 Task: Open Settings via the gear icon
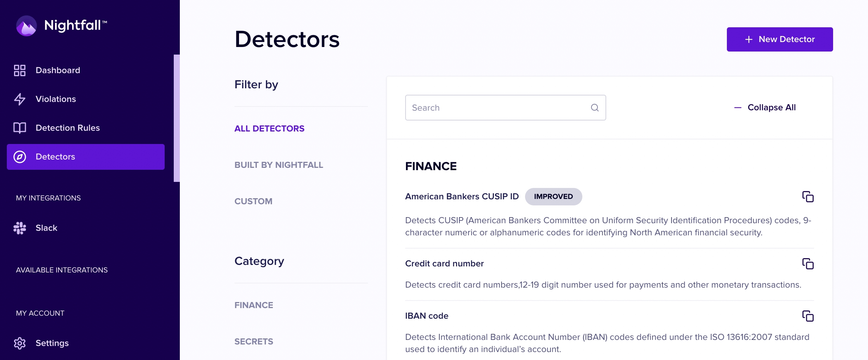20,343
